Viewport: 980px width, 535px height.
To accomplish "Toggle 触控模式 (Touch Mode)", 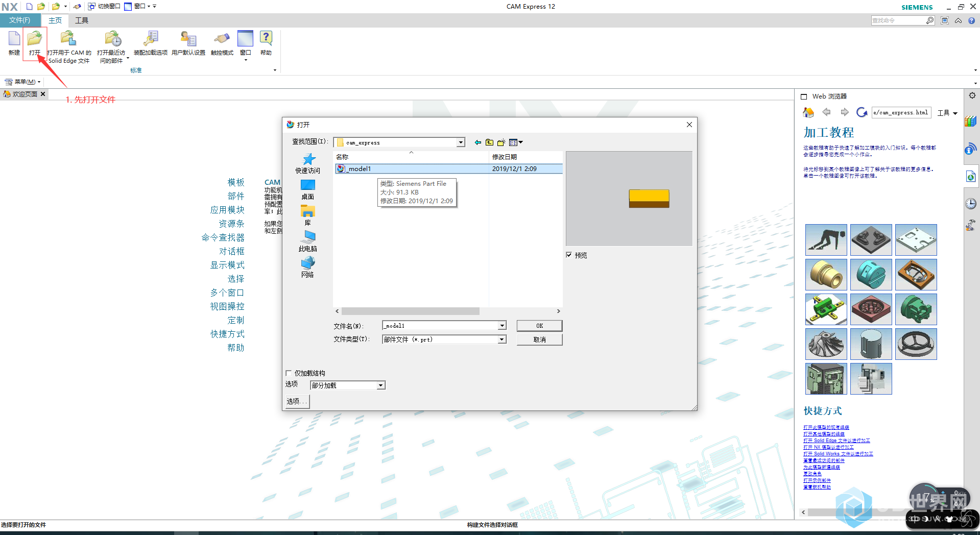I will click(x=222, y=43).
